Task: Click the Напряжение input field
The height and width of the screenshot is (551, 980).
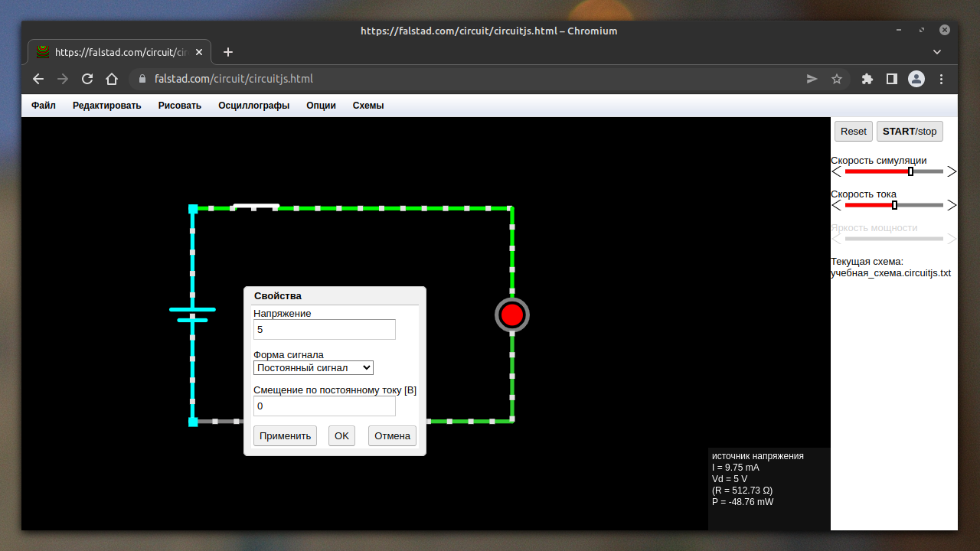Action: (324, 330)
